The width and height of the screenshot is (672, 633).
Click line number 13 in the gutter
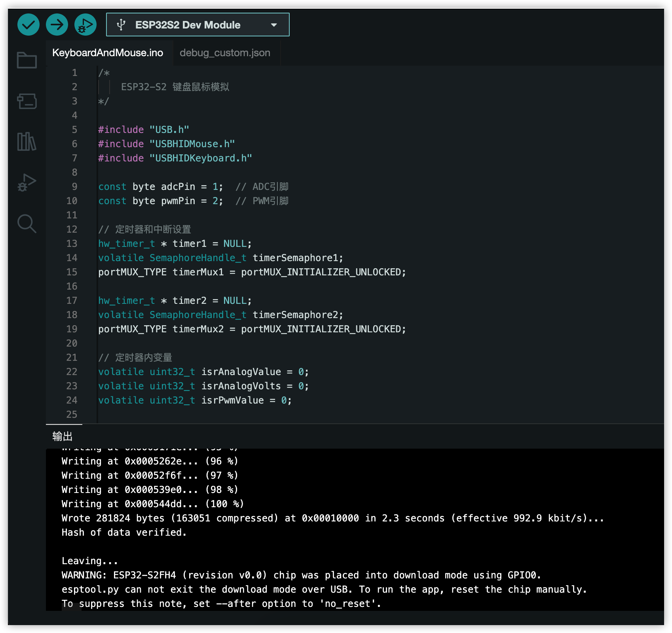click(72, 243)
